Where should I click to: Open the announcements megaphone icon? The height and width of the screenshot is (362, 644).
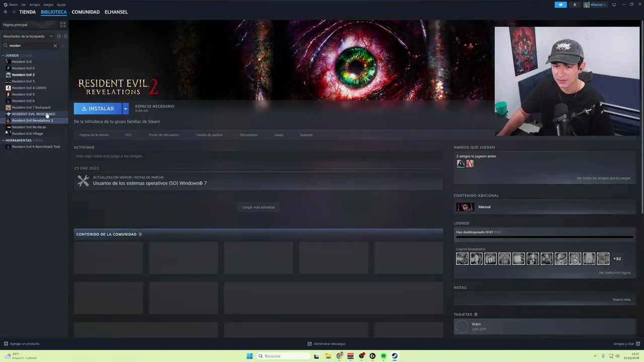(560, 5)
